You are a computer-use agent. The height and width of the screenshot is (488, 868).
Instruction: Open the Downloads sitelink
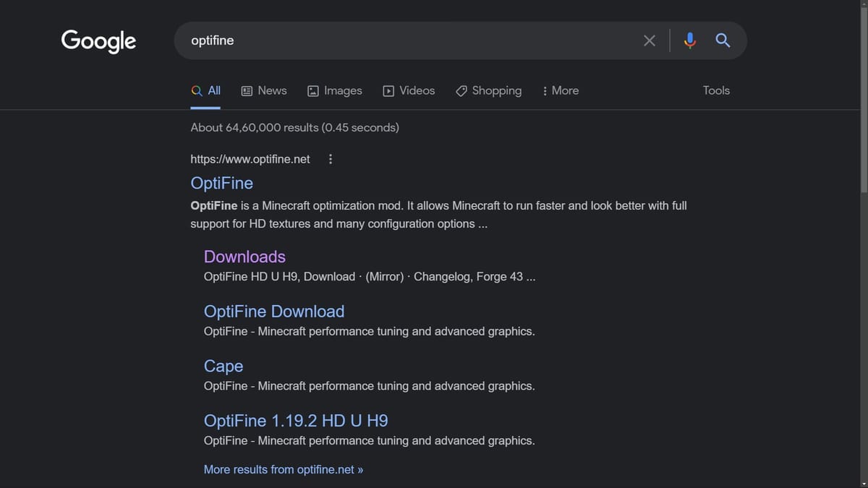pyautogui.click(x=244, y=257)
